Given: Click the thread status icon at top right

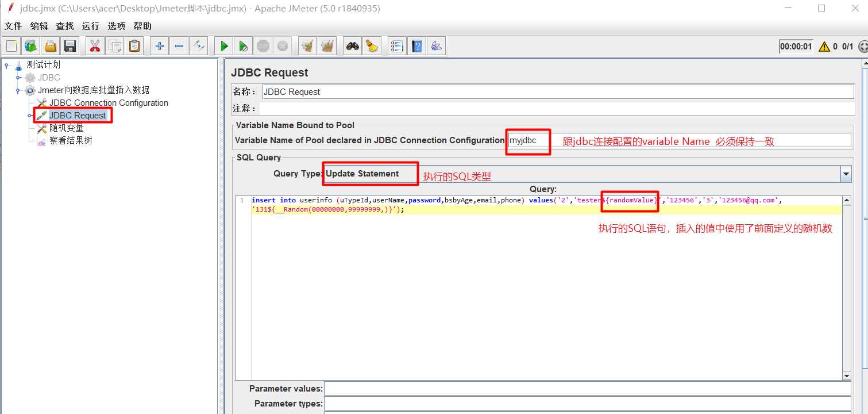Looking at the screenshot, I should (863, 47).
